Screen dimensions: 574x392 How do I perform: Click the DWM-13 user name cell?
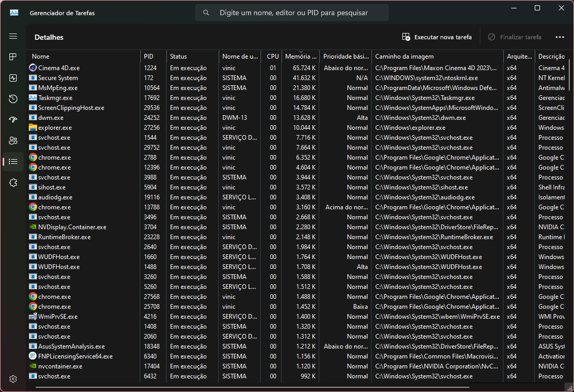click(x=234, y=117)
